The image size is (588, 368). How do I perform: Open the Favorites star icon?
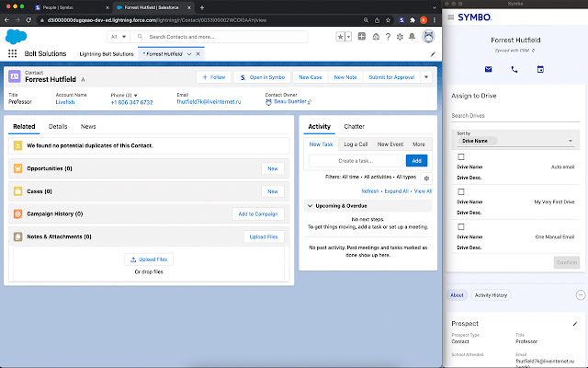[x=341, y=37]
